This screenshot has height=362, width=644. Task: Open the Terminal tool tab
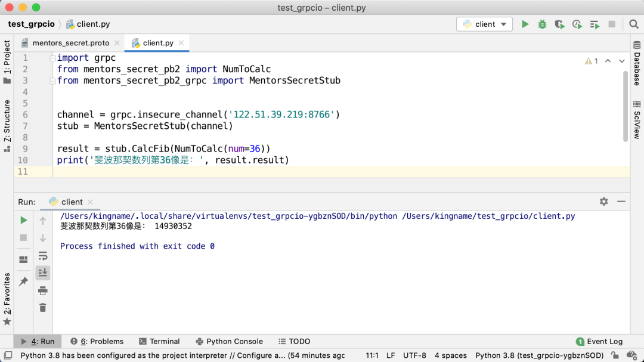[159, 342]
